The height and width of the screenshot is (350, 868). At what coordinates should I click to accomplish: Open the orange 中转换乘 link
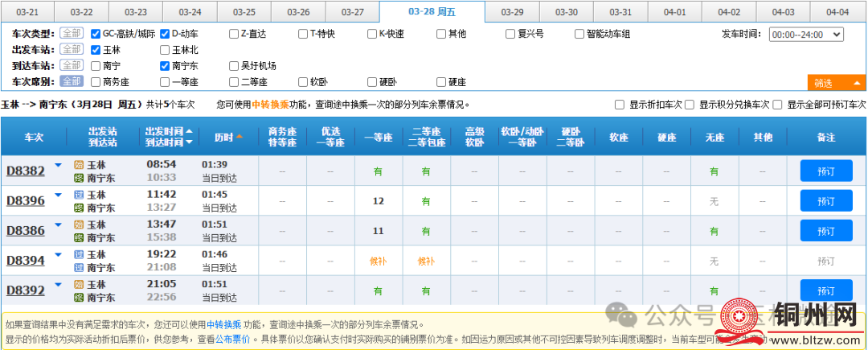coord(269,104)
